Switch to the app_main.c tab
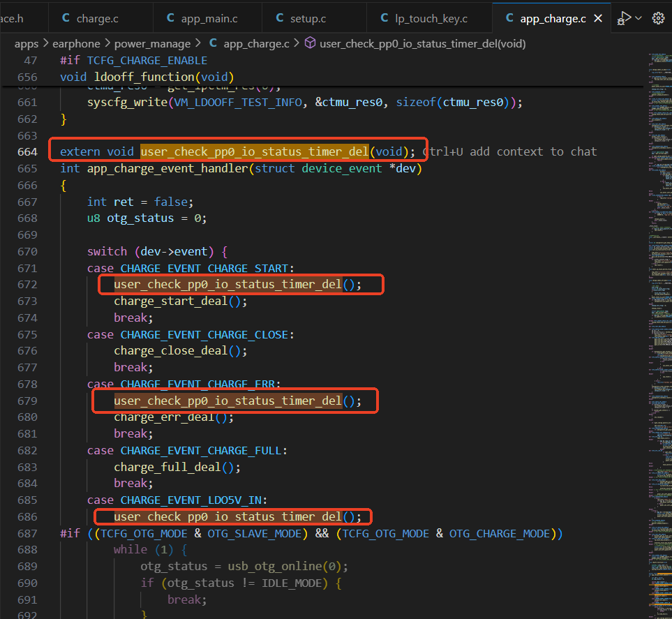 pos(209,18)
